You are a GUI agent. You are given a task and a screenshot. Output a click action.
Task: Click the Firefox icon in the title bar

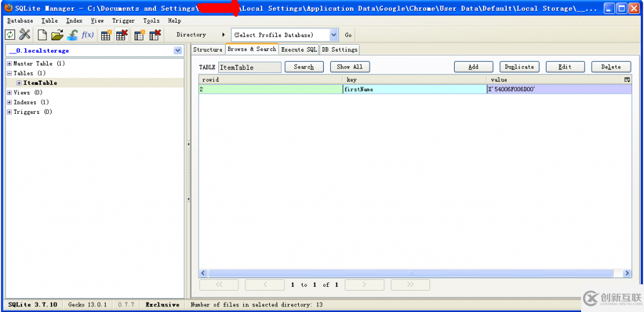pyautogui.click(x=8, y=8)
